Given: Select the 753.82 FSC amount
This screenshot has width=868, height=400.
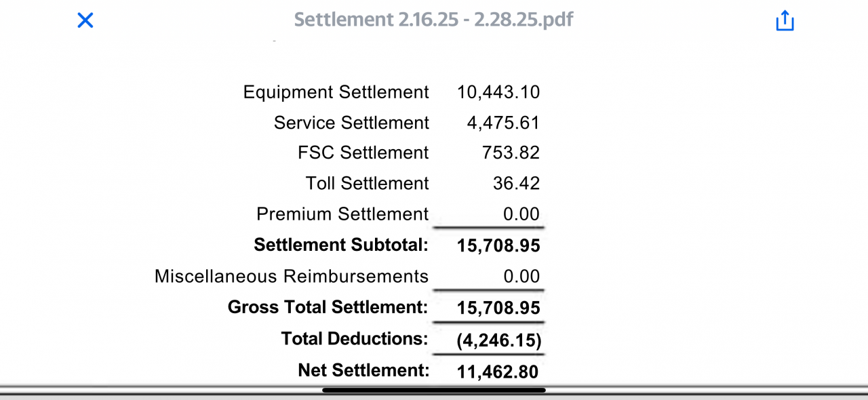Looking at the screenshot, I should pos(511,153).
